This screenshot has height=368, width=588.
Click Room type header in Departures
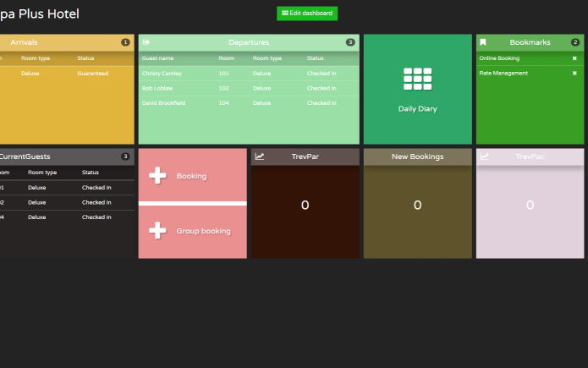[267, 58]
